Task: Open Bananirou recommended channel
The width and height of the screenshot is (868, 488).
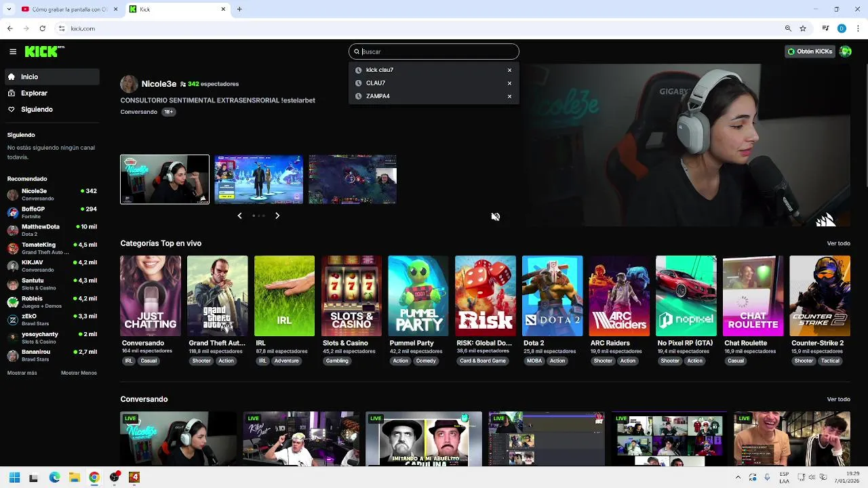Action: tap(52, 355)
